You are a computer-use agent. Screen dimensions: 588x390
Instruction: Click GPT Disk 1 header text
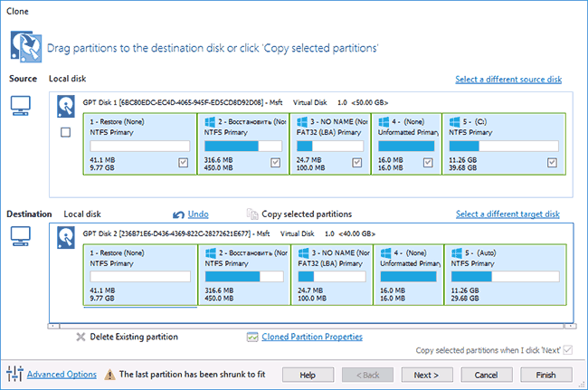coord(235,102)
